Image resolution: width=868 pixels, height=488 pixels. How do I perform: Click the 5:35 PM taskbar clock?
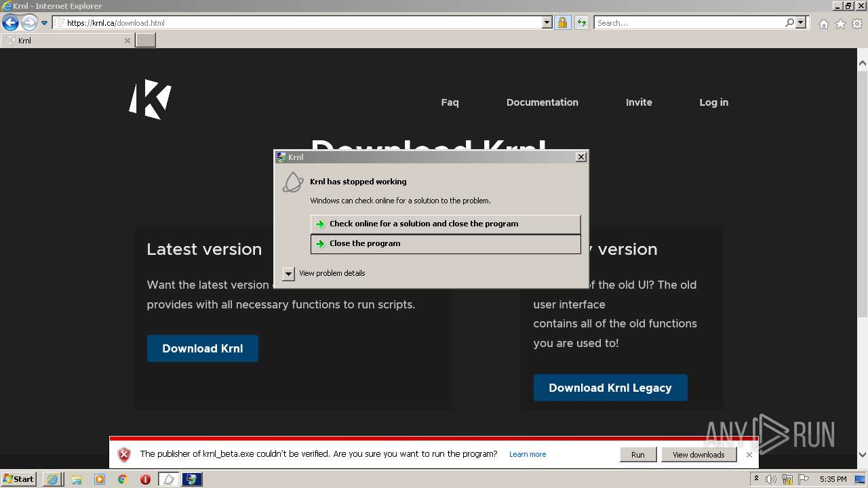(x=833, y=479)
